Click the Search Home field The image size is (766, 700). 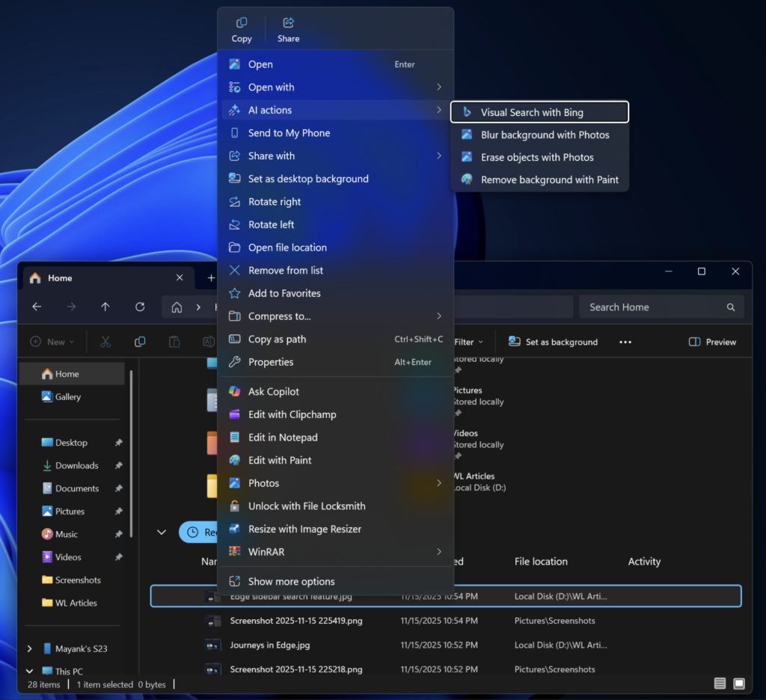click(652, 307)
